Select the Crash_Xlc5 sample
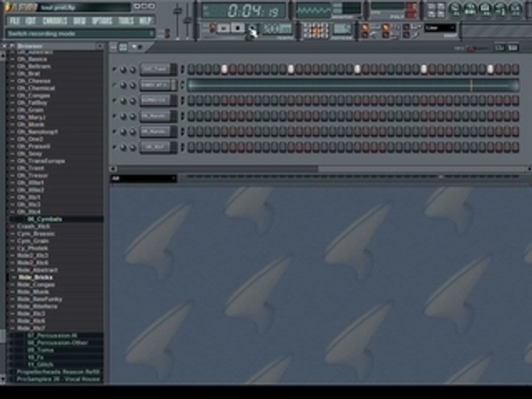 point(33,226)
